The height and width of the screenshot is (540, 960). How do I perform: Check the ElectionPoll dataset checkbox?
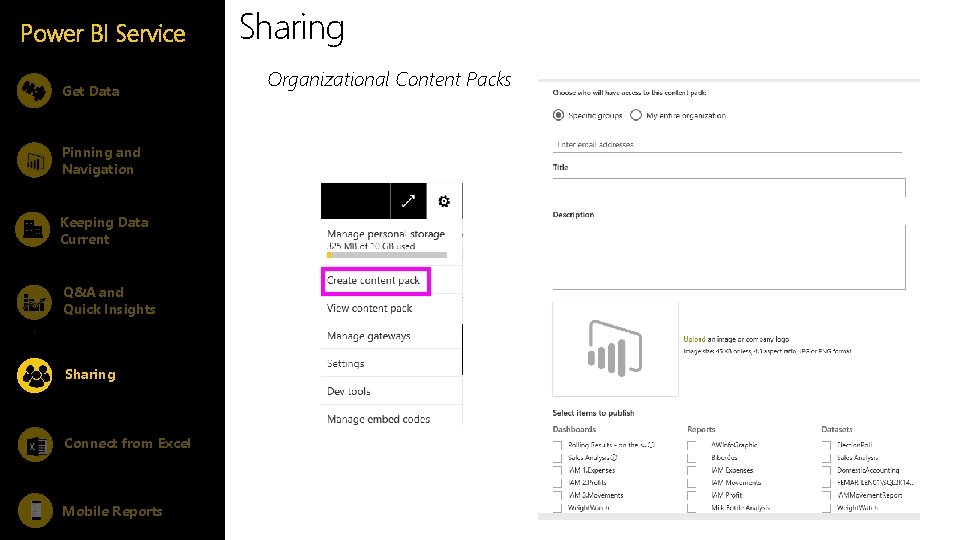point(827,445)
